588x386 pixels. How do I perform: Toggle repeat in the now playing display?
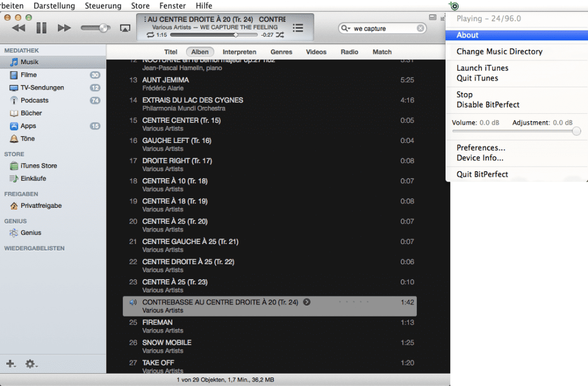click(x=150, y=35)
